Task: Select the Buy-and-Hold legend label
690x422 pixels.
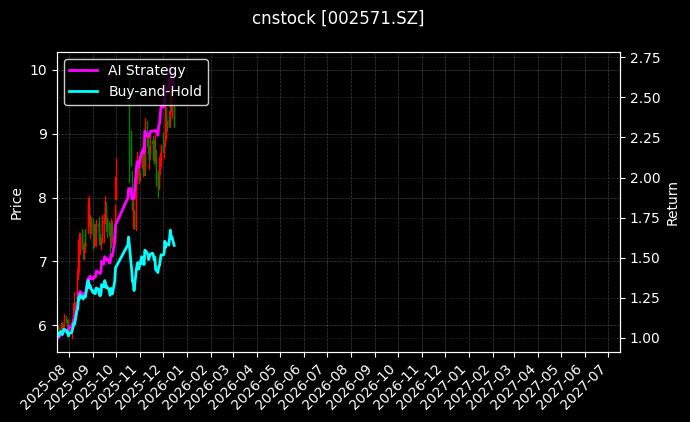Action: pyautogui.click(x=155, y=91)
